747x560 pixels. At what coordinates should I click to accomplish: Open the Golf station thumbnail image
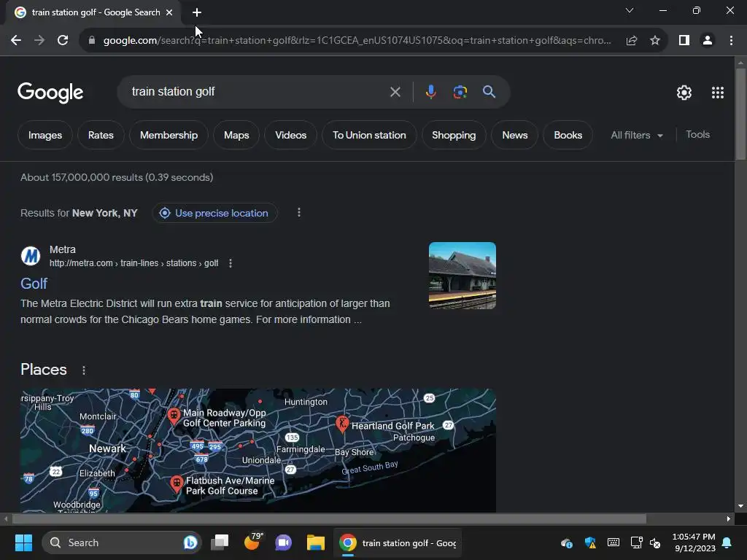[462, 276]
